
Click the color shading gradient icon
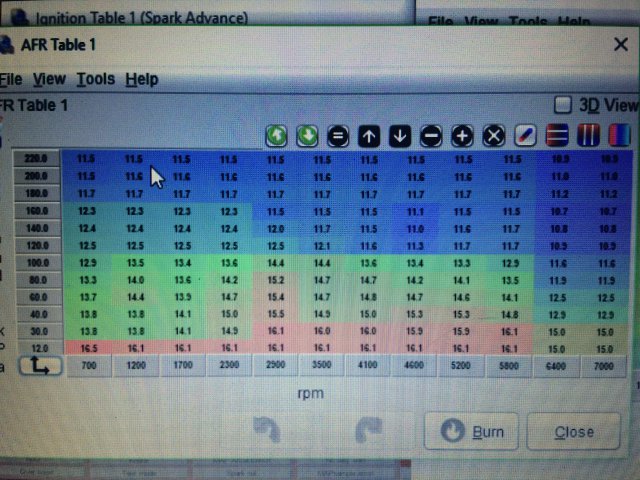point(620,135)
